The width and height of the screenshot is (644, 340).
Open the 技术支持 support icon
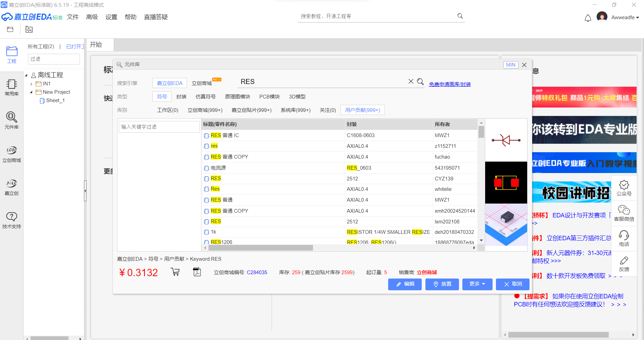(11, 220)
